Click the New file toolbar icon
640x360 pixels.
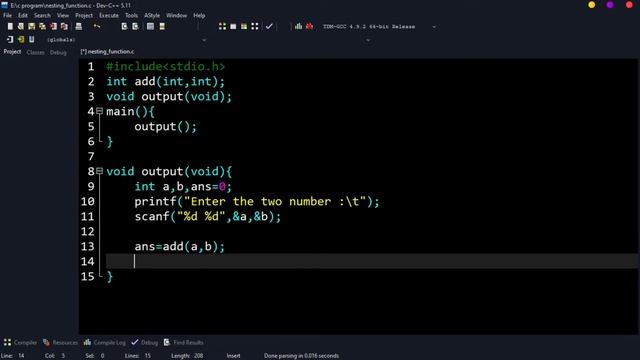[10, 27]
